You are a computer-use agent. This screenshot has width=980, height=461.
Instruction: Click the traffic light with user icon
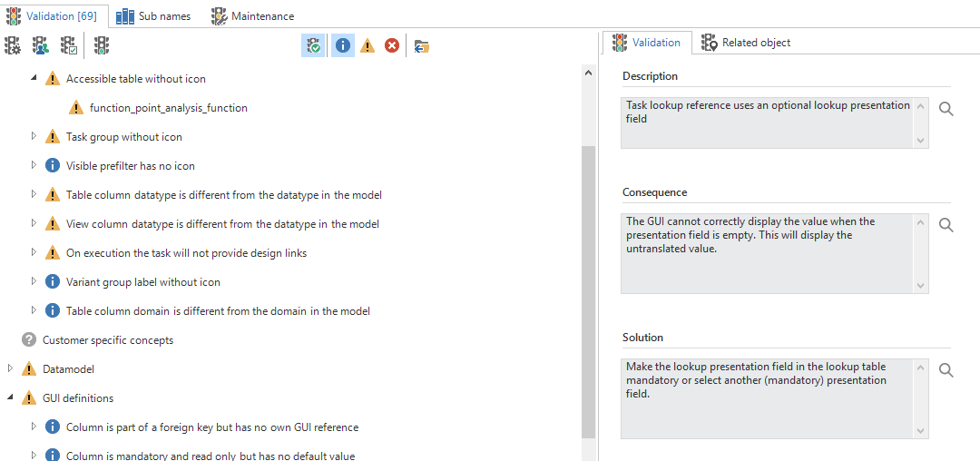click(41, 45)
